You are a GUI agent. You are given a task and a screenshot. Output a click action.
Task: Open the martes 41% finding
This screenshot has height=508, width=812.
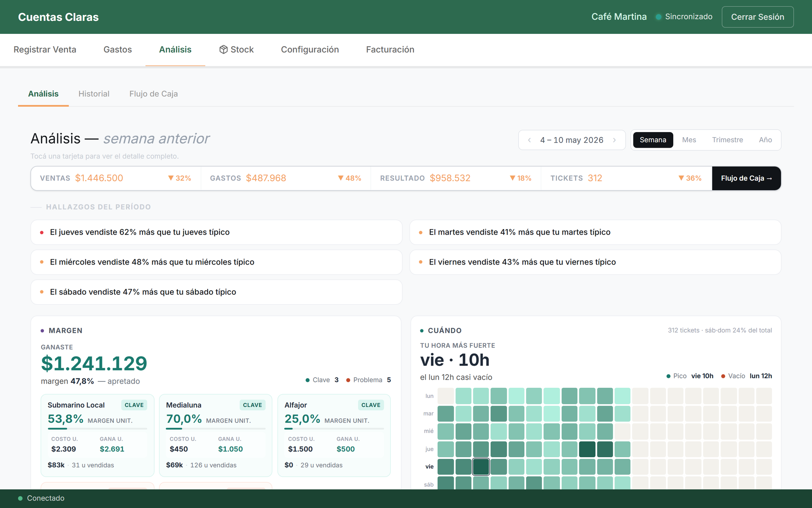pos(595,232)
